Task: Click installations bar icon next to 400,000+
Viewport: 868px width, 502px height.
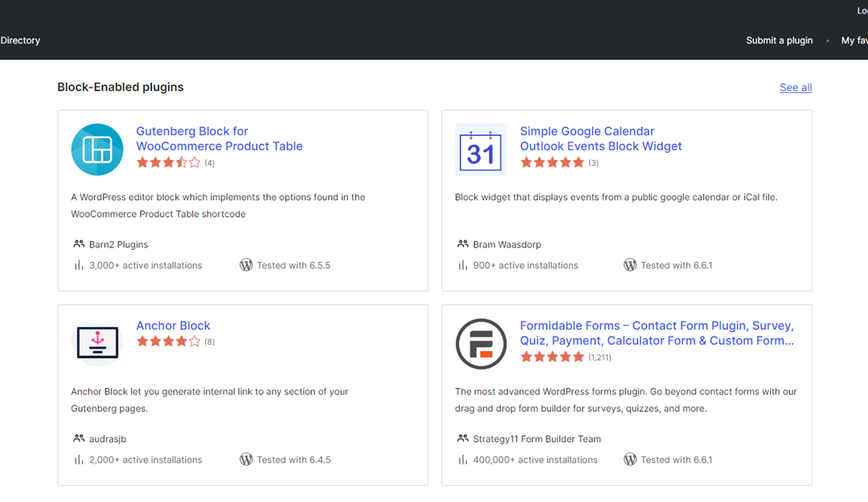Action: (x=463, y=459)
